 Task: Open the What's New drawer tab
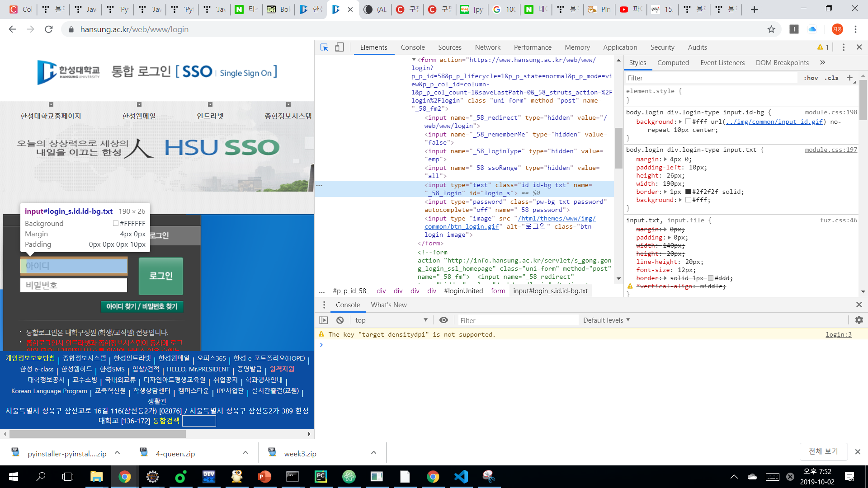(x=389, y=305)
